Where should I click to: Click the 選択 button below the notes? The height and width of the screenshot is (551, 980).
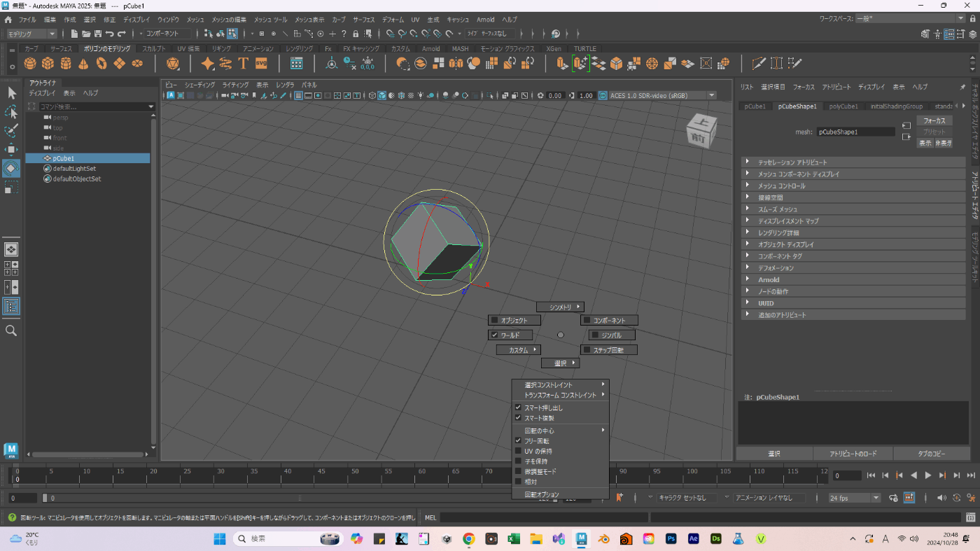(x=774, y=454)
